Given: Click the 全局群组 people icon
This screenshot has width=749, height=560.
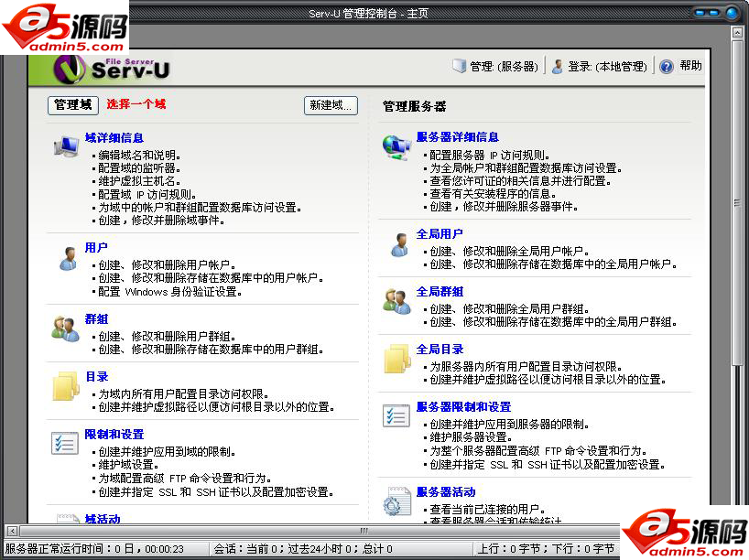Looking at the screenshot, I should pos(396,301).
